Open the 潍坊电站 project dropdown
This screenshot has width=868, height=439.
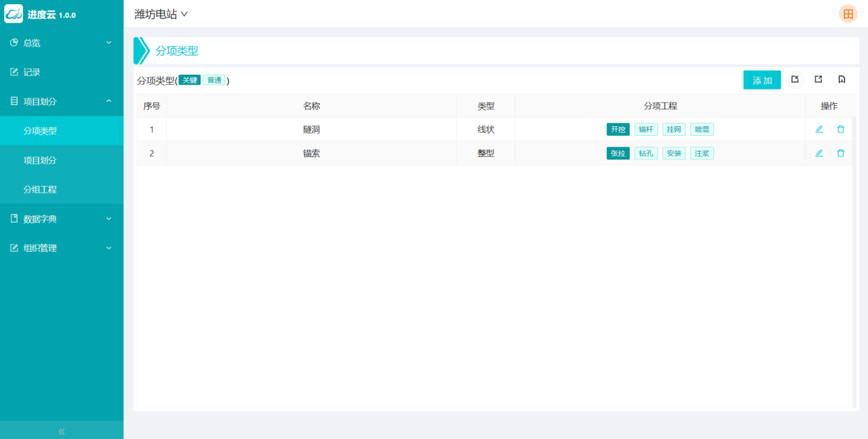point(161,14)
